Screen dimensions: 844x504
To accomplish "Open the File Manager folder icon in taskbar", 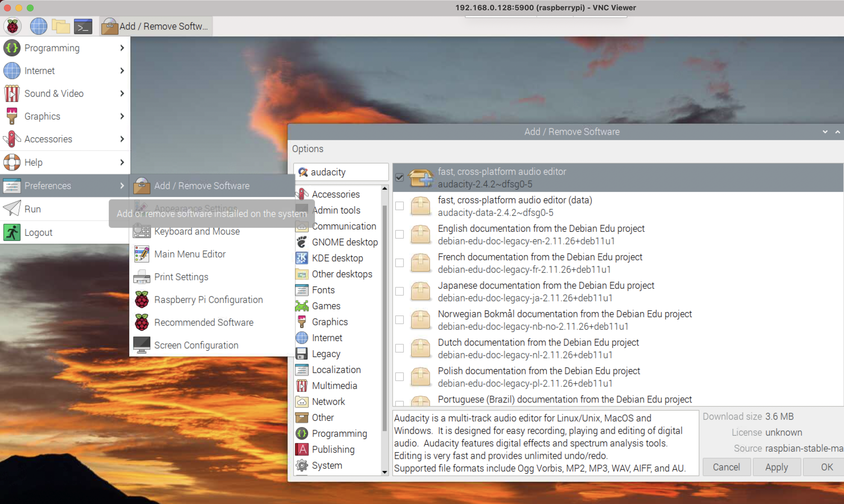I will tap(61, 26).
